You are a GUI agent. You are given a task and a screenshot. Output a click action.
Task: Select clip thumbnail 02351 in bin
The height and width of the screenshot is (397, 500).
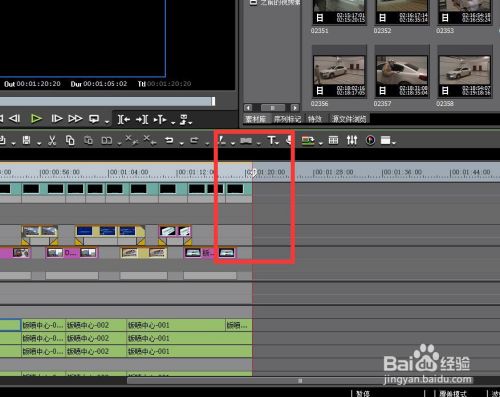click(339, 12)
